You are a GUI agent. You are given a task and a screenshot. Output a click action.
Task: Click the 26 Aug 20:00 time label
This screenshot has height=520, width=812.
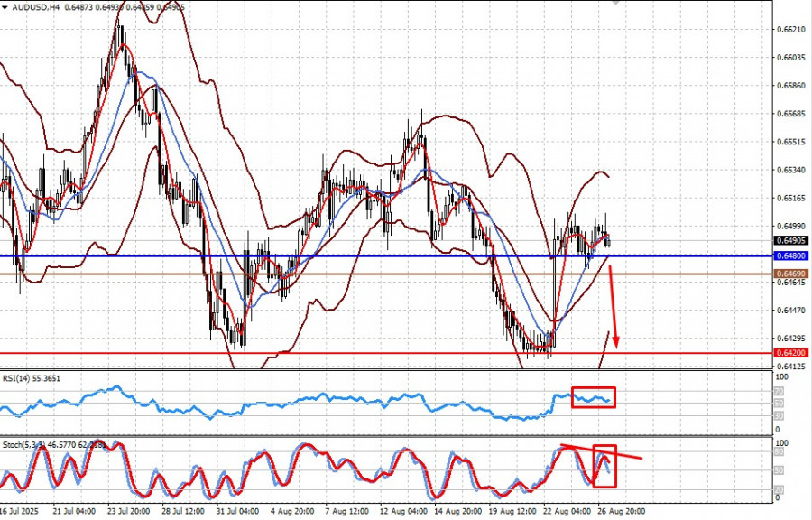(x=622, y=511)
